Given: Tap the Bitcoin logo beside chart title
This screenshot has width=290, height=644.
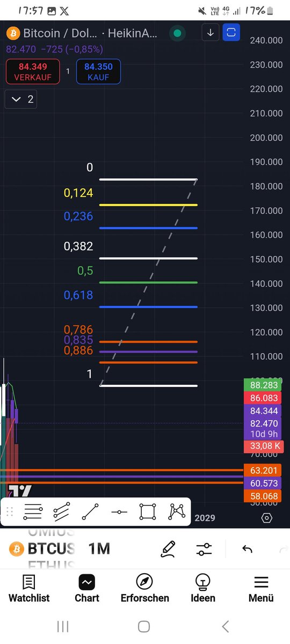Looking at the screenshot, I should tap(12, 33).
